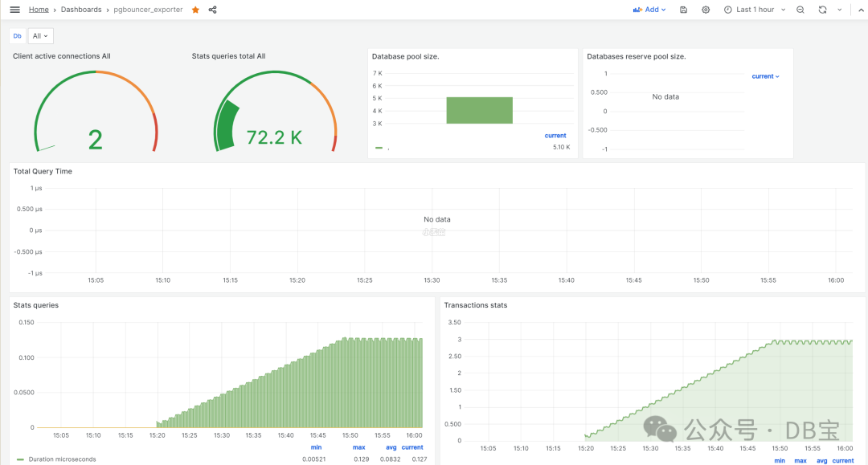Sort Transactions stats legend by min
Image resolution: width=868 pixels, height=465 pixels.
pyautogui.click(x=780, y=460)
